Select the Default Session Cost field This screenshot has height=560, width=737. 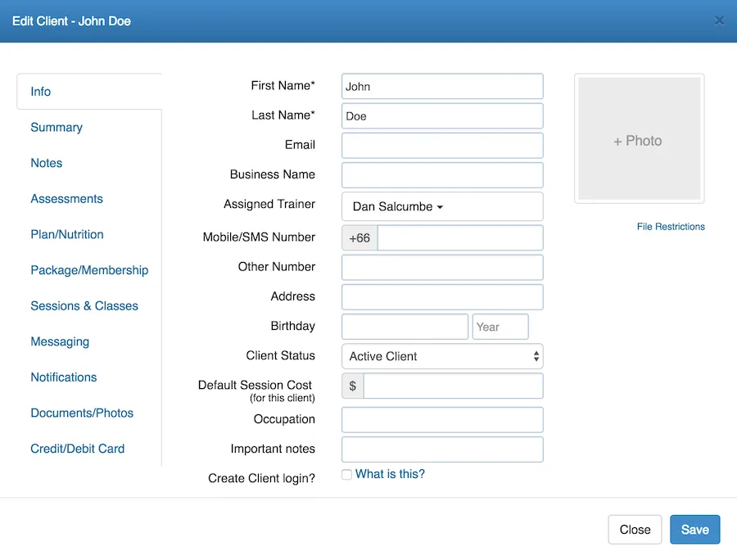453,386
